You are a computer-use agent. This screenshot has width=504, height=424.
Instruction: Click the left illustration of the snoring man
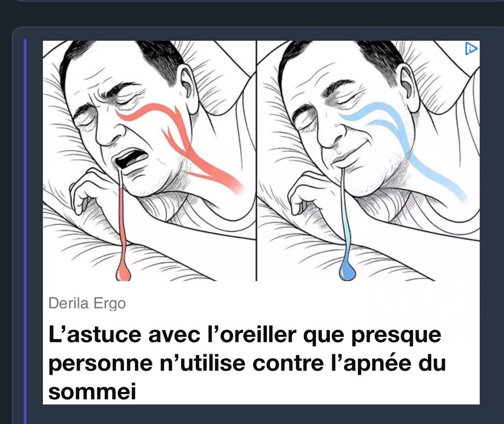150,161
